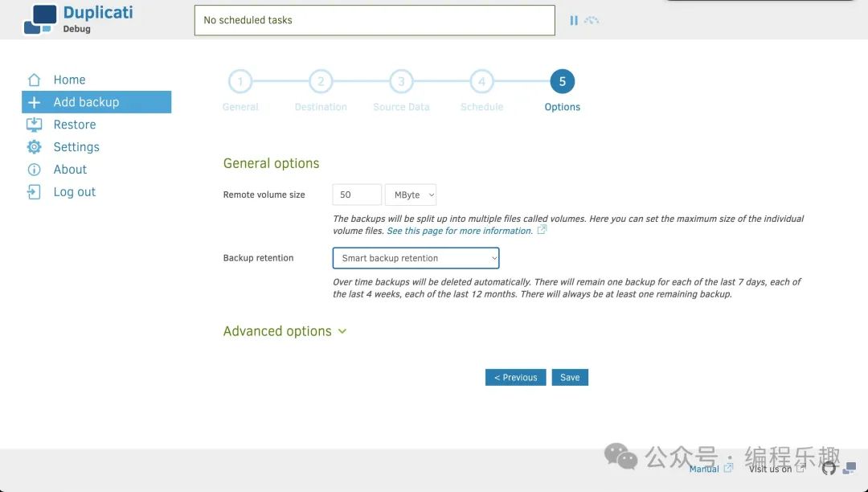Jump to step 2 Destination
The image size is (868, 492).
321,81
